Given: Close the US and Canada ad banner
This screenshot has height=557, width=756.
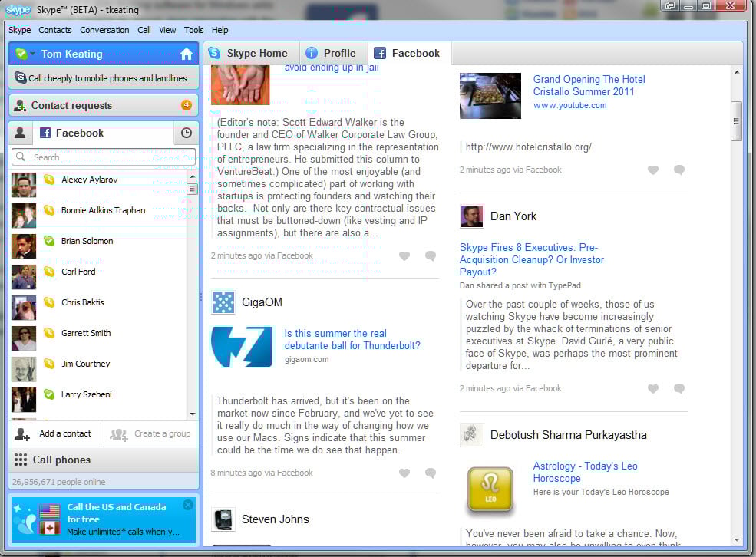Looking at the screenshot, I should pyautogui.click(x=188, y=505).
